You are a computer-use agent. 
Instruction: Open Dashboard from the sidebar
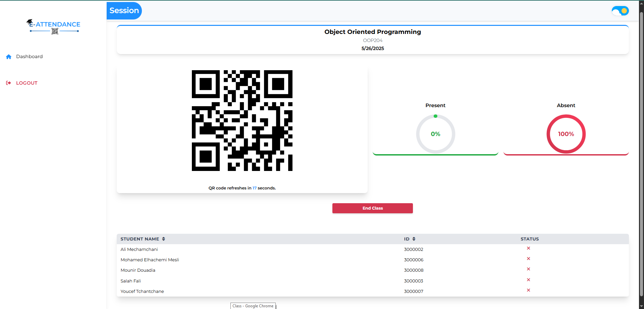pos(29,57)
